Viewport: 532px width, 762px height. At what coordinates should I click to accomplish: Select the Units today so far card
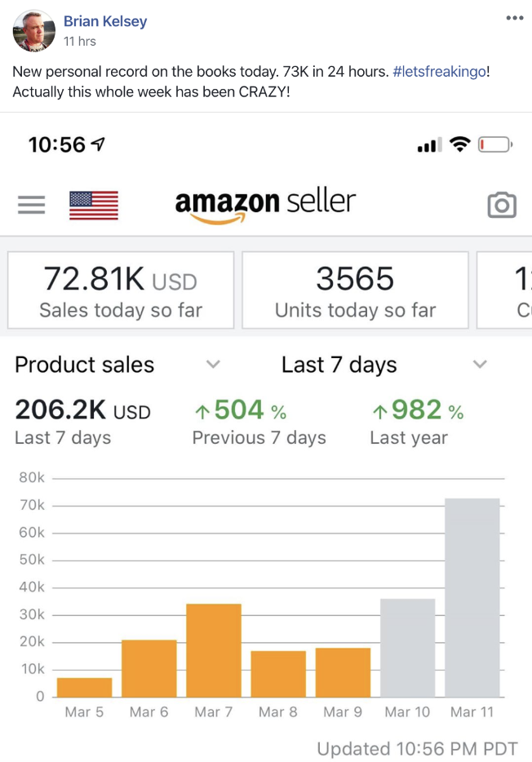[x=355, y=290]
